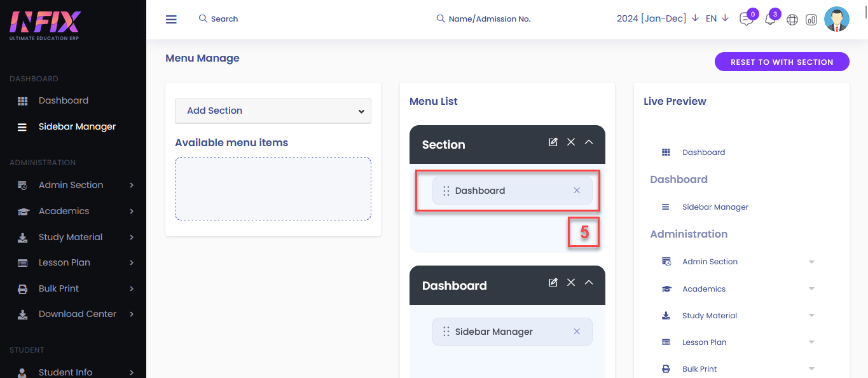868x378 pixels.
Task: Toggle the hamburger sidebar menu icon
Action: [x=171, y=19]
